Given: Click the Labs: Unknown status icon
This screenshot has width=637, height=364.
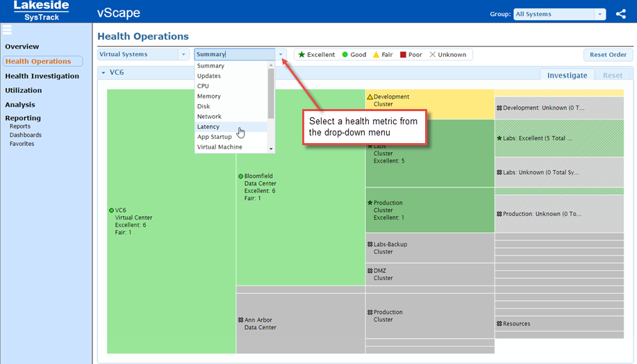Looking at the screenshot, I should coord(499,172).
